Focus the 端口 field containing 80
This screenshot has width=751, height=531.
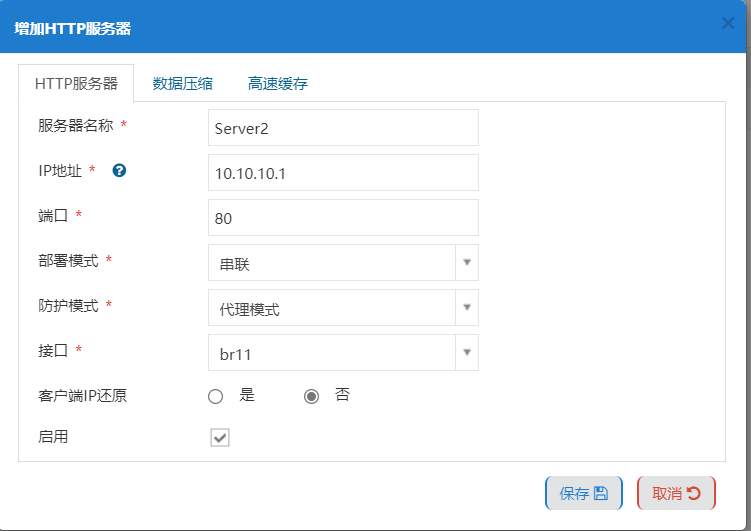[x=343, y=217]
